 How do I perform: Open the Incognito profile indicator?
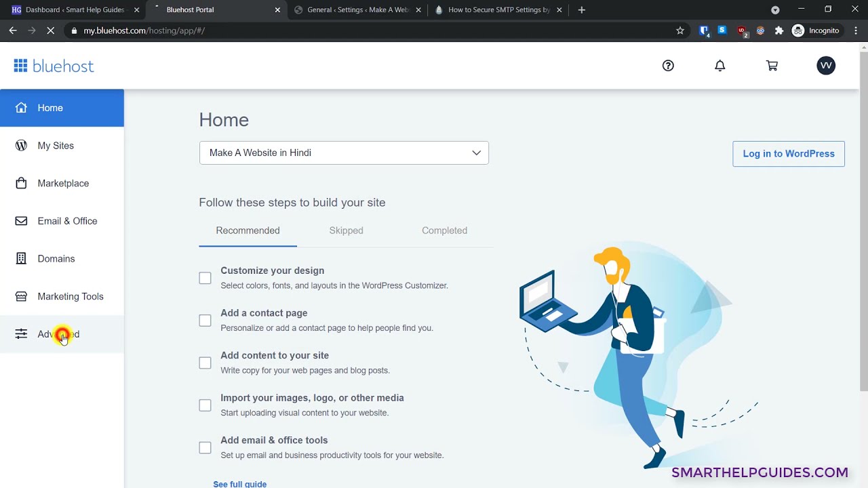(x=816, y=30)
